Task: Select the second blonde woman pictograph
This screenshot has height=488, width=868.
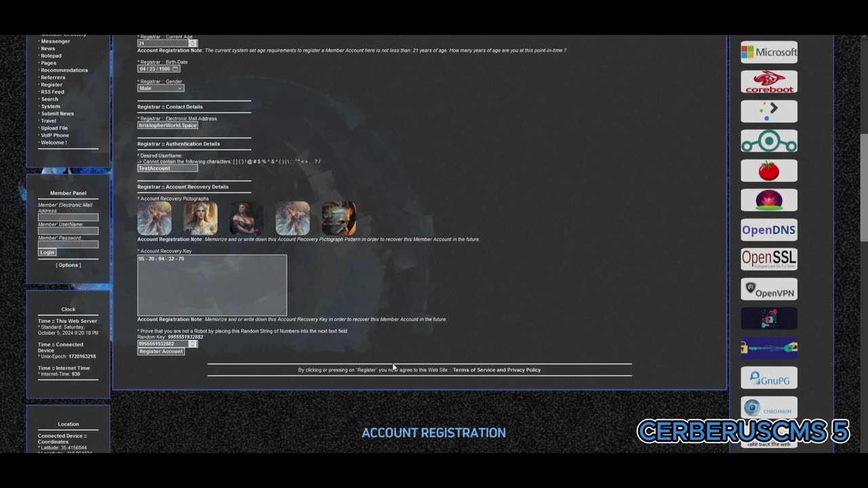Action: tap(201, 218)
